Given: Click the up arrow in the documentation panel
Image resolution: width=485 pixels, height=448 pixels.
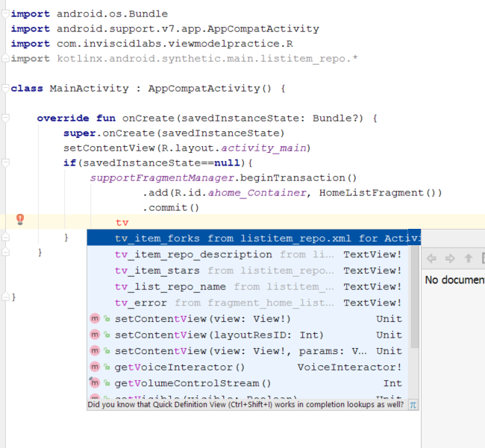Looking at the screenshot, I should (469, 259).
